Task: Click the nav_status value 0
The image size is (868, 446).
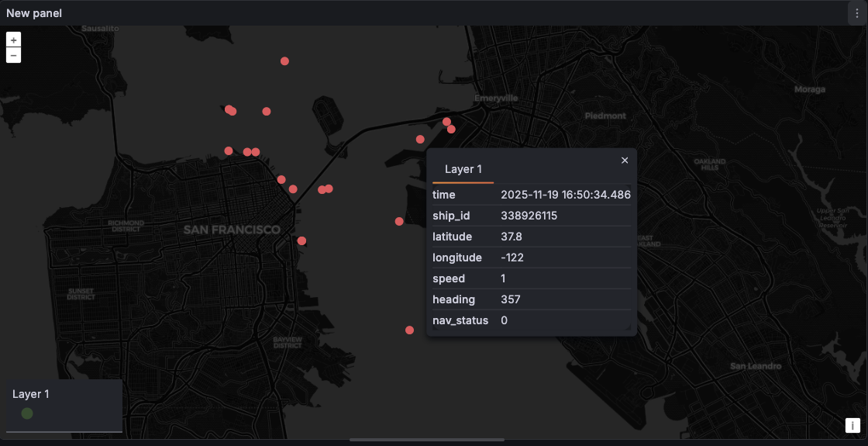Action: click(505, 321)
